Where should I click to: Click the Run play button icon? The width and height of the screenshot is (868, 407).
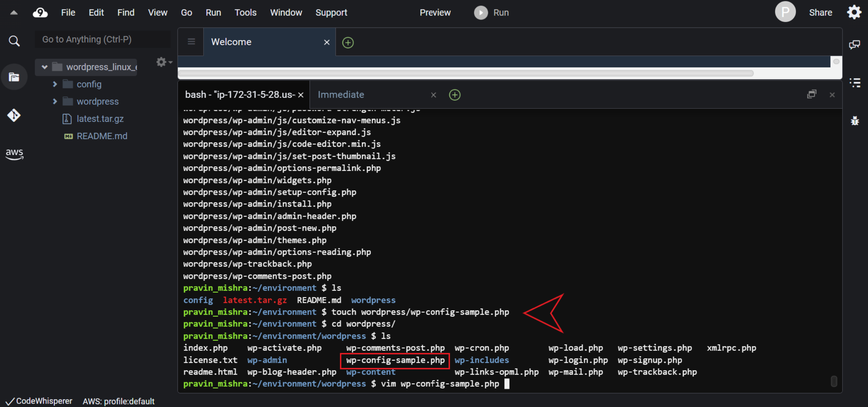481,13
